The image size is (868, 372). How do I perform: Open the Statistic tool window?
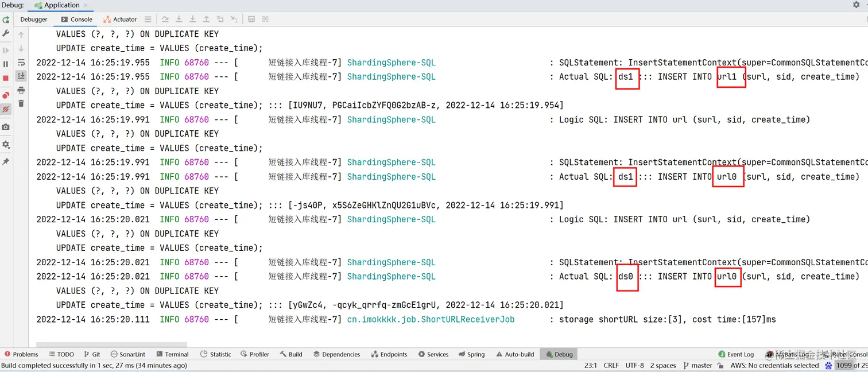coord(216,354)
